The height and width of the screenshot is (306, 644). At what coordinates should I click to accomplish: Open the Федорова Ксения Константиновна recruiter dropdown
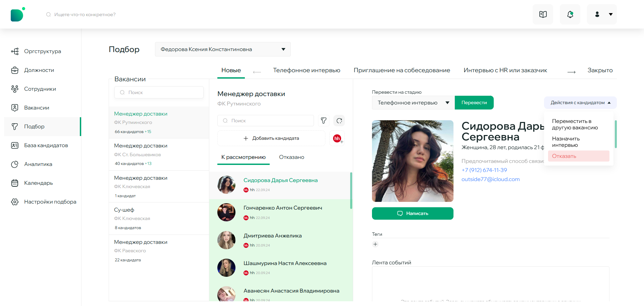pos(223,49)
